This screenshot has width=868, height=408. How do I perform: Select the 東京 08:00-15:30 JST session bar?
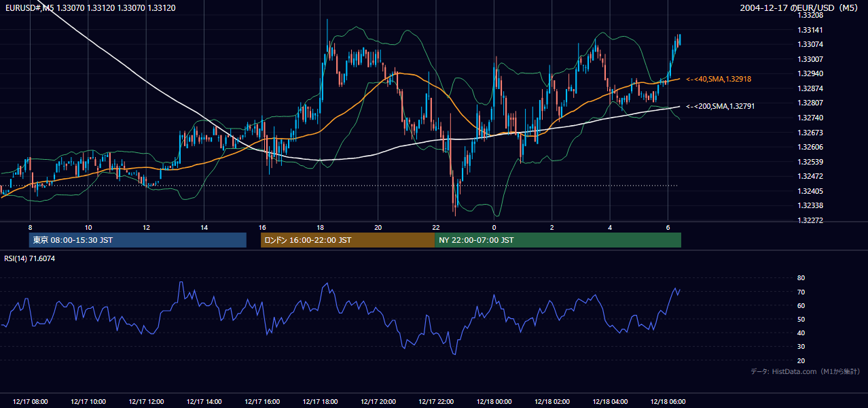138,240
